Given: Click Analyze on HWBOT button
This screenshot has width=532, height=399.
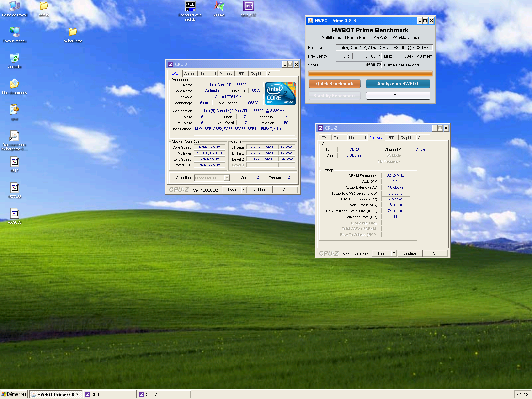Looking at the screenshot, I should (x=398, y=84).
